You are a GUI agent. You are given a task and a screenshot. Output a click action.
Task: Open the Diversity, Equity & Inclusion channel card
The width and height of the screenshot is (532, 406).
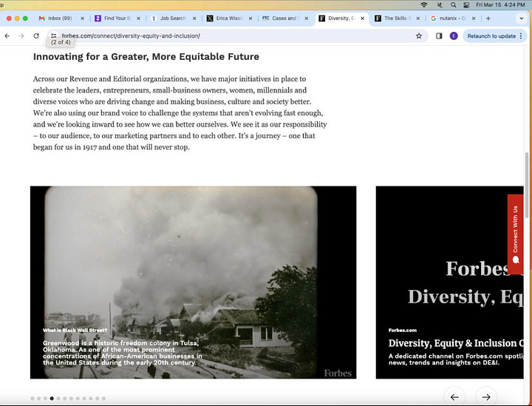point(449,282)
